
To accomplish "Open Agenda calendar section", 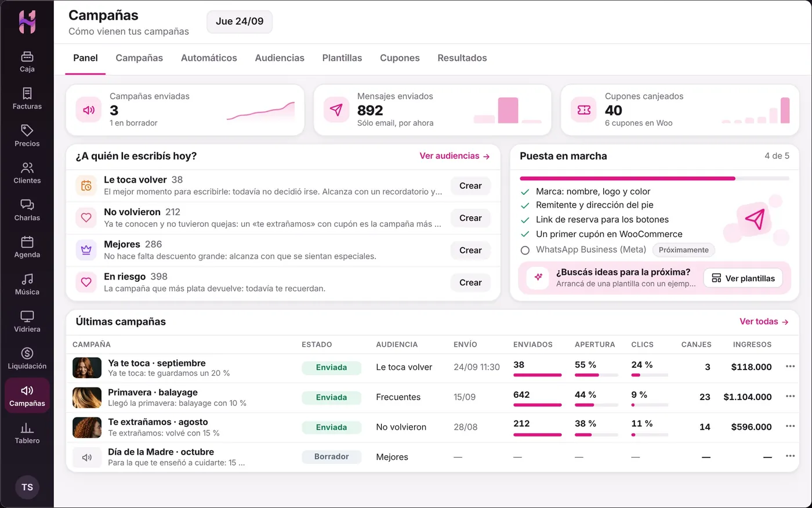I will point(27,248).
